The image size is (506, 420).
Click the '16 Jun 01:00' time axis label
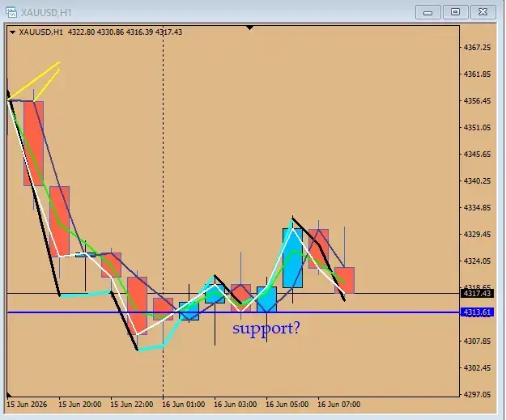183,405
